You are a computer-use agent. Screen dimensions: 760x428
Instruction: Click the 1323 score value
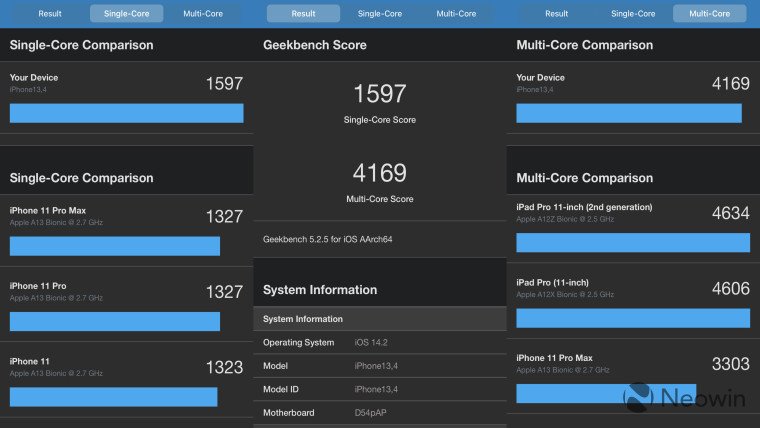(x=224, y=367)
